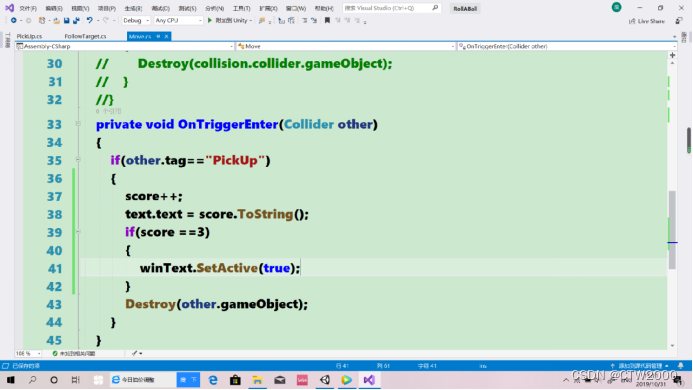Click the Destroy call on line 43
The height and width of the screenshot is (390, 693).
pos(150,304)
